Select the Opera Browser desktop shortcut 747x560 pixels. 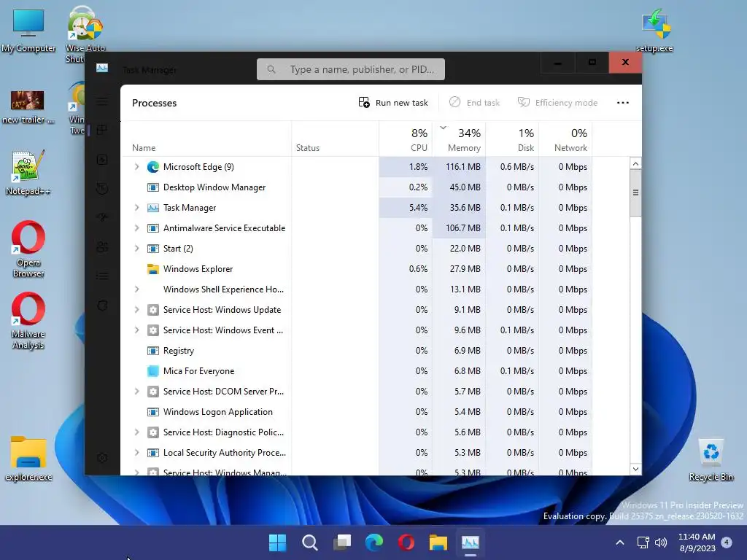point(28,249)
